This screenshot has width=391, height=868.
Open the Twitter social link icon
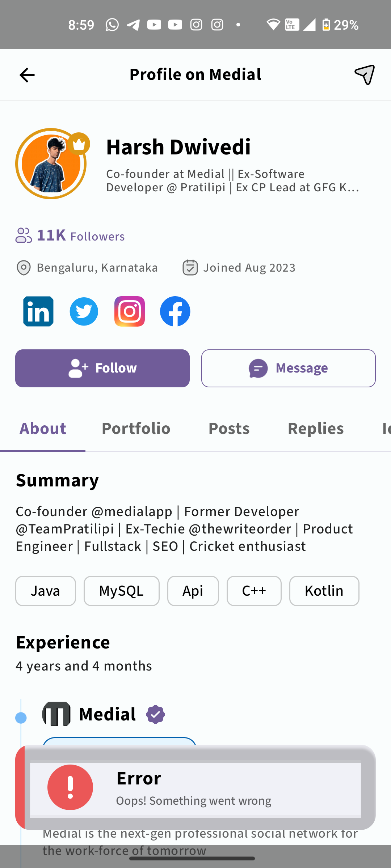coord(84,311)
